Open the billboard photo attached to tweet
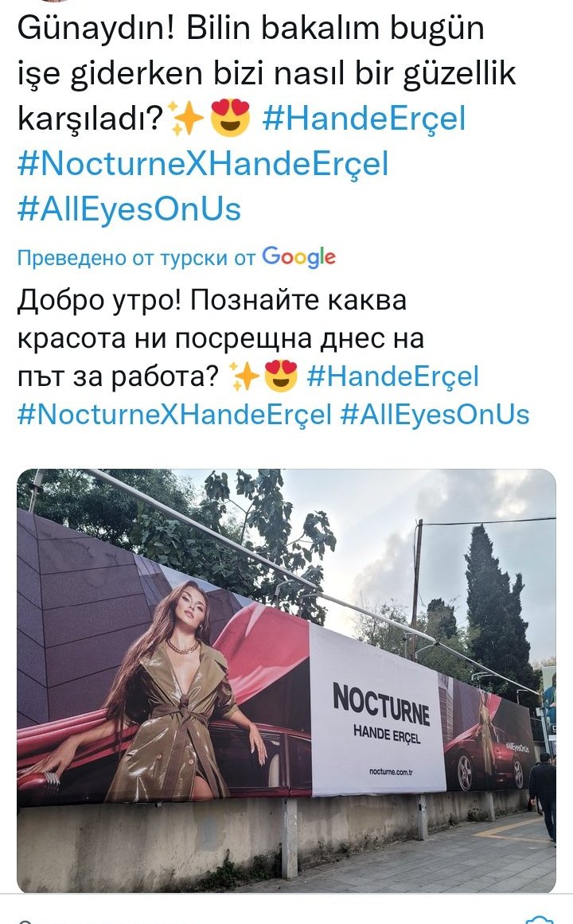Viewport: 573px width, 924px height. [x=286, y=680]
